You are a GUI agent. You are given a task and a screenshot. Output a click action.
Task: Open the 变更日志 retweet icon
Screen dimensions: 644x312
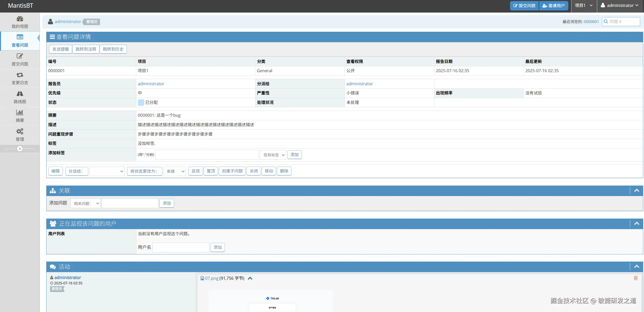pyautogui.click(x=20, y=75)
